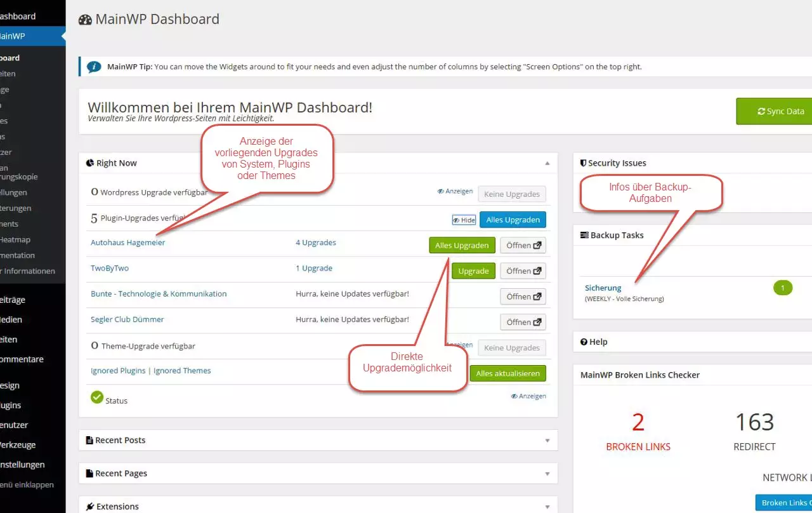Click the Backup Tasks list icon
This screenshot has height=513, width=812.
(x=584, y=235)
